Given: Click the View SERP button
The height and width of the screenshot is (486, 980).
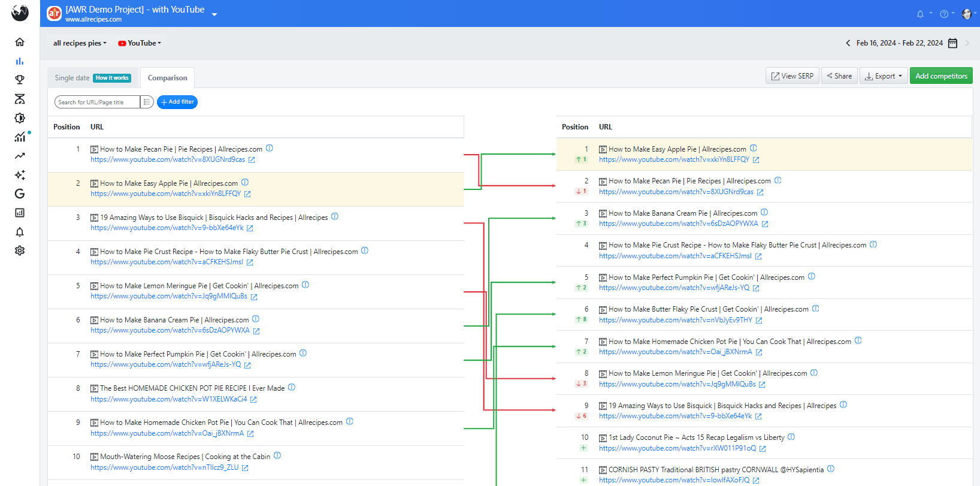Looking at the screenshot, I should tap(792, 76).
